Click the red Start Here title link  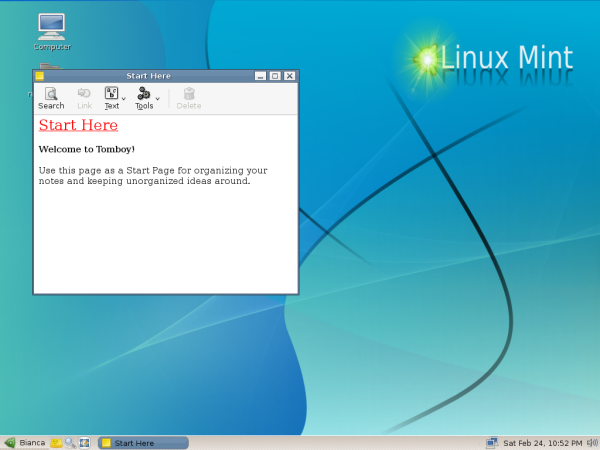coord(78,125)
